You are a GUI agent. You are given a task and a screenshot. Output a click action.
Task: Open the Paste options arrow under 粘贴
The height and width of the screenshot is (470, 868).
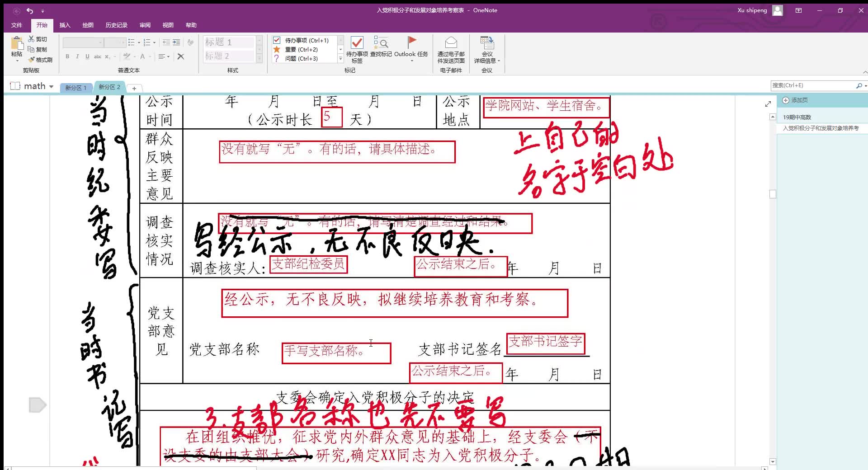(17, 60)
